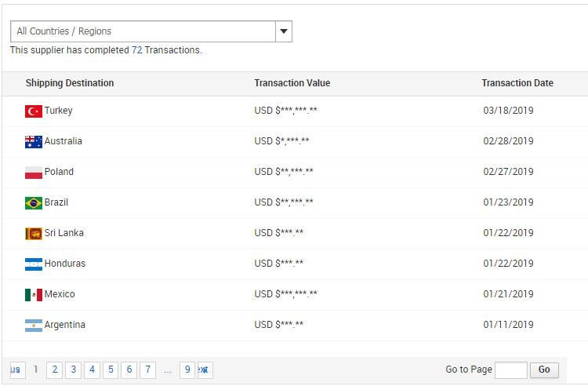This screenshot has height=386, width=588.
Task: Jump to page 9
Action: click(187, 370)
